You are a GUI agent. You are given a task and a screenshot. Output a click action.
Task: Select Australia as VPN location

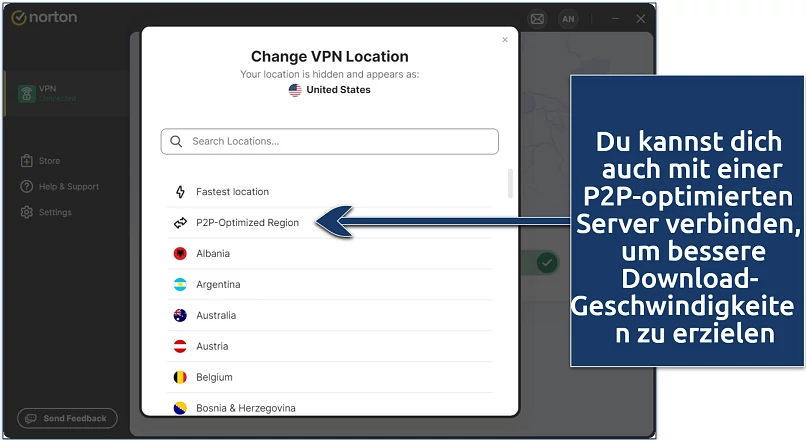[x=329, y=315]
